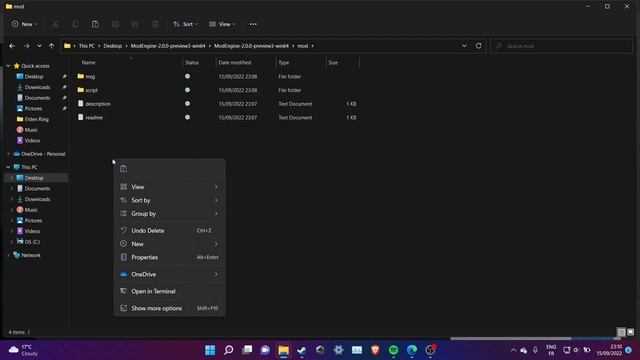The width and height of the screenshot is (640, 360).
Task: Choose Properties in context menu
Action: 169,257
